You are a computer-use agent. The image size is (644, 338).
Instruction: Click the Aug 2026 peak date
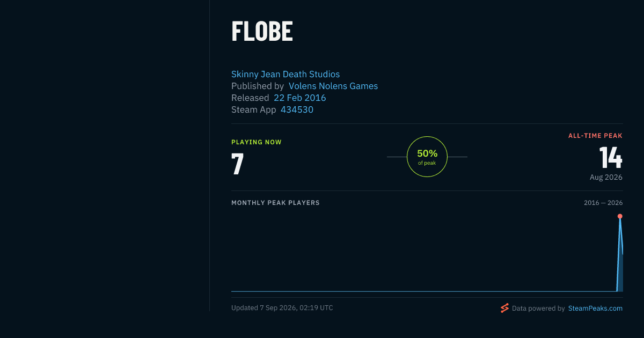(x=606, y=177)
